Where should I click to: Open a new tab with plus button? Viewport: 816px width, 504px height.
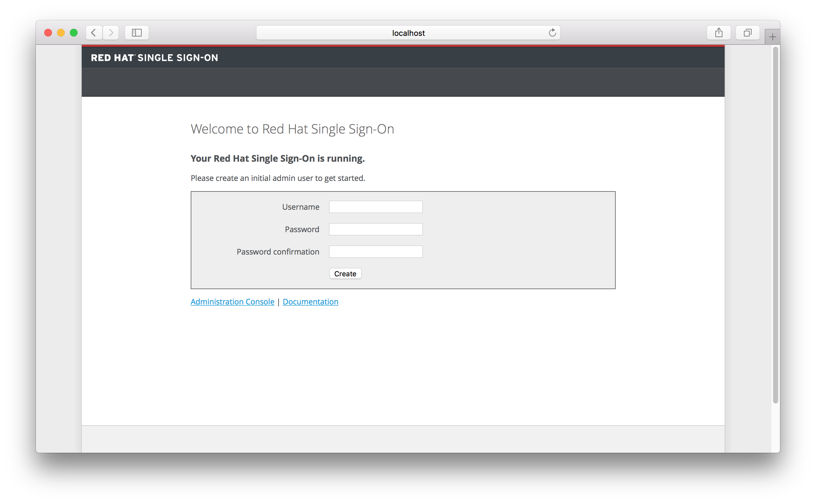click(x=772, y=37)
